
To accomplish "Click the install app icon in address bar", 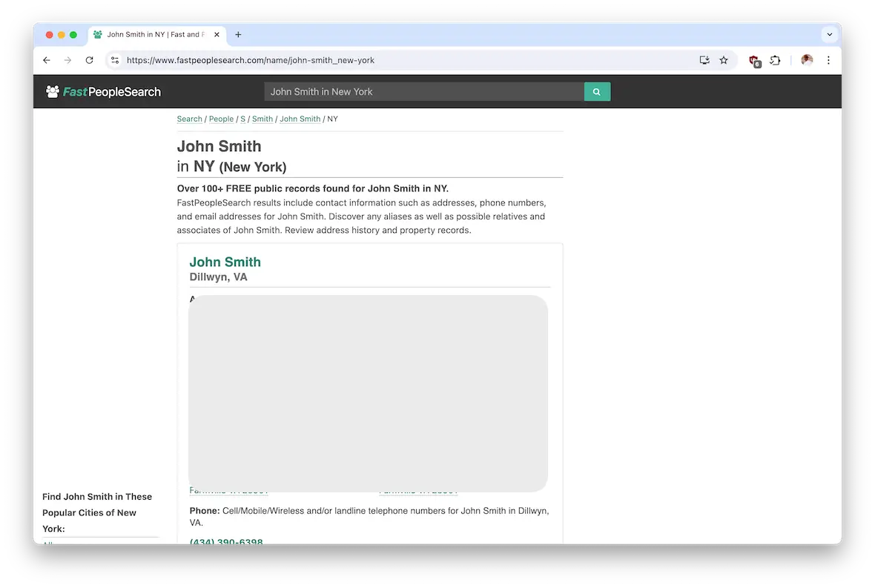I will coord(704,60).
